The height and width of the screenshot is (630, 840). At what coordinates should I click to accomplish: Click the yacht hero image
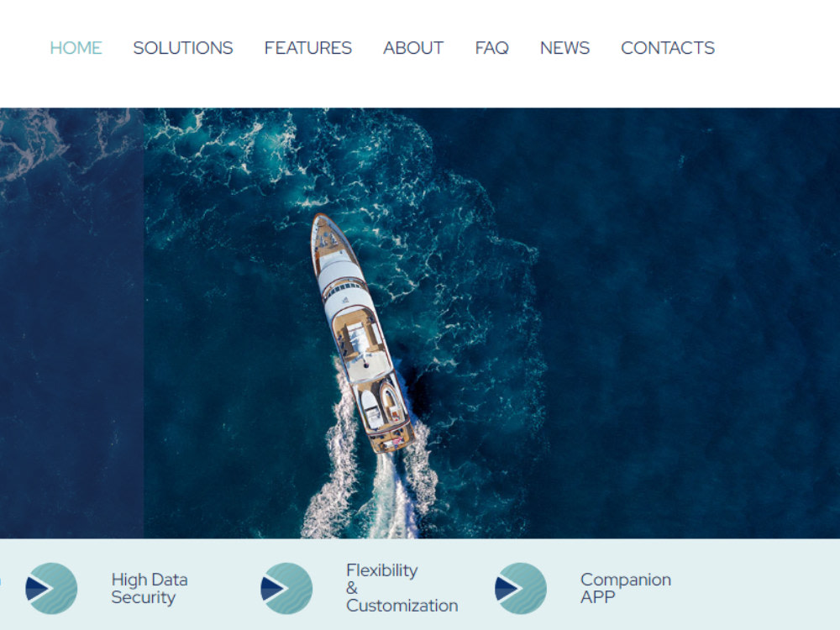(x=420, y=323)
